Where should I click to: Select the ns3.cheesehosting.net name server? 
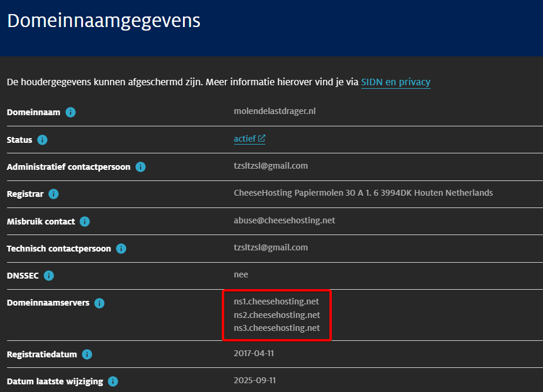point(277,327)
